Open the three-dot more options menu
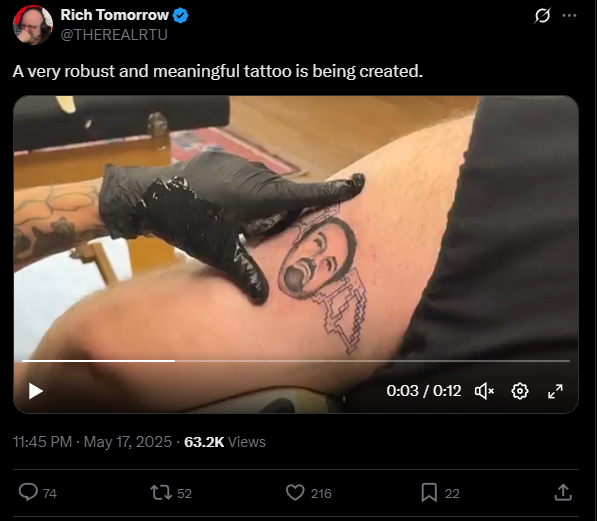This screenshot has width=597, height=521. point(569,16)
